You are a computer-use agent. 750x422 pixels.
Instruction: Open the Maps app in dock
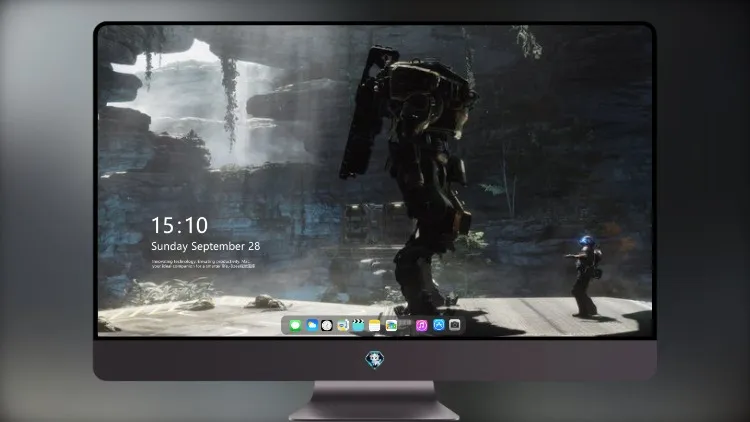click(391, 325)
